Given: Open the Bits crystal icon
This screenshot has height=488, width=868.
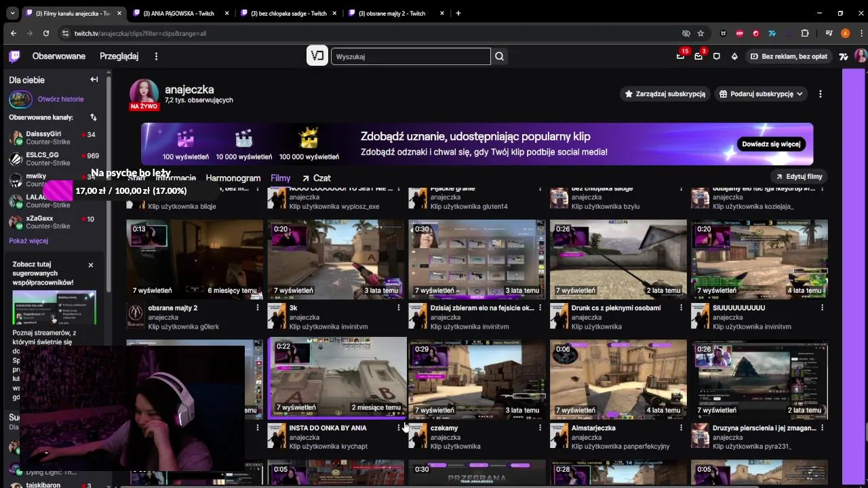Looking at the screenshot, I should (734, 56).
